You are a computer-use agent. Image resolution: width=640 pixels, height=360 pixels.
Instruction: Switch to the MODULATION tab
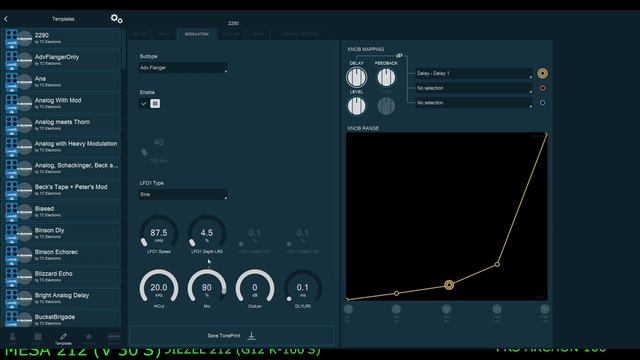[x=196, y=34]
